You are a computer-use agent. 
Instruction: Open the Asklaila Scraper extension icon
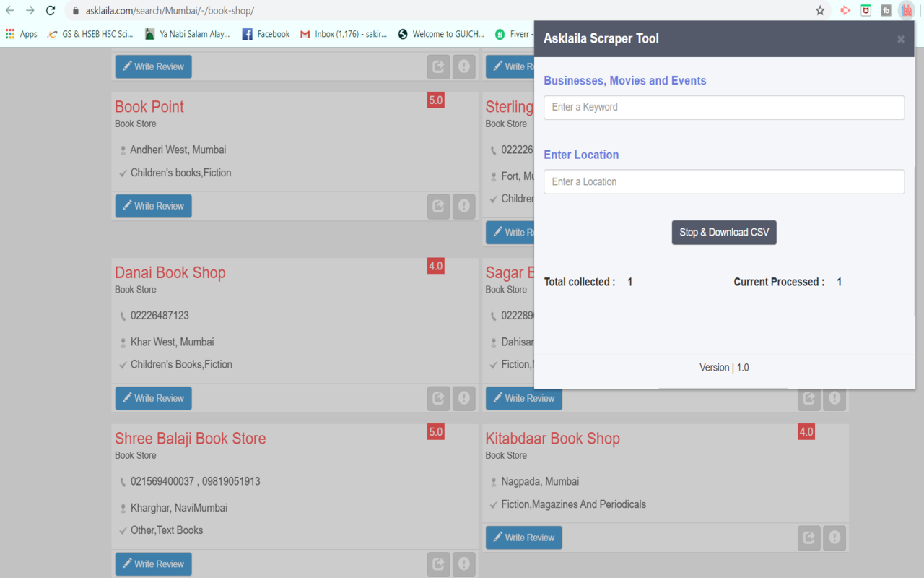click(906, 10)
